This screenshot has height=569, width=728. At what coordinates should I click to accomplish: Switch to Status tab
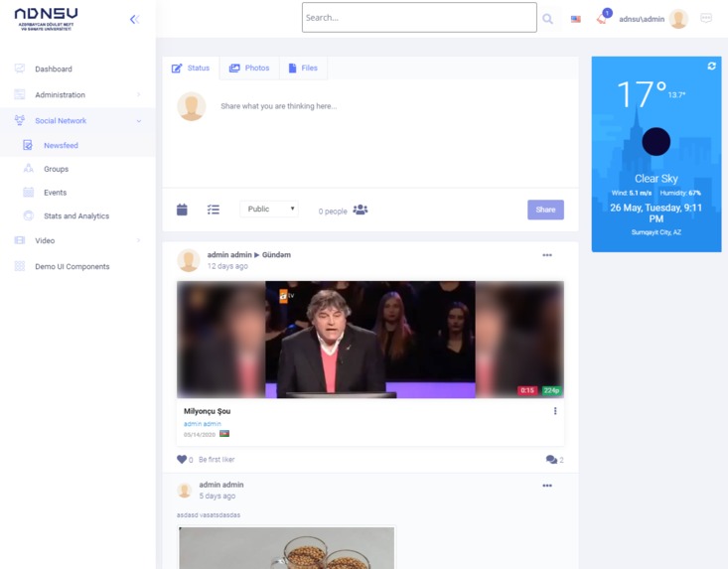tap(191, 69)
